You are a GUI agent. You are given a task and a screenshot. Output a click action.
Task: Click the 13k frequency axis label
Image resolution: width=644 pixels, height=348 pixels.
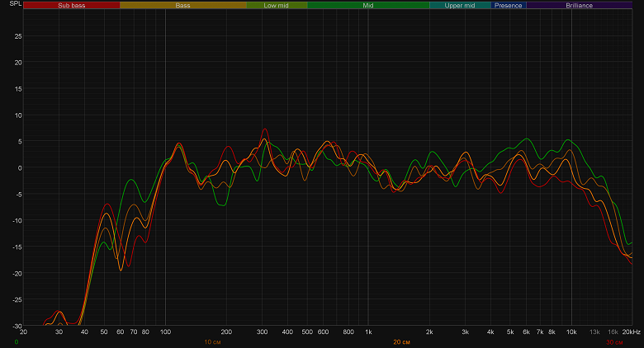point(594,332)
